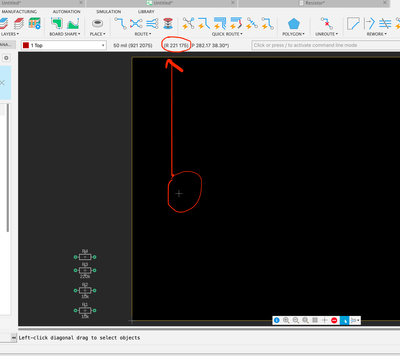
Task: Select the multi-line fanout route icon
Action: click(152, 23)
